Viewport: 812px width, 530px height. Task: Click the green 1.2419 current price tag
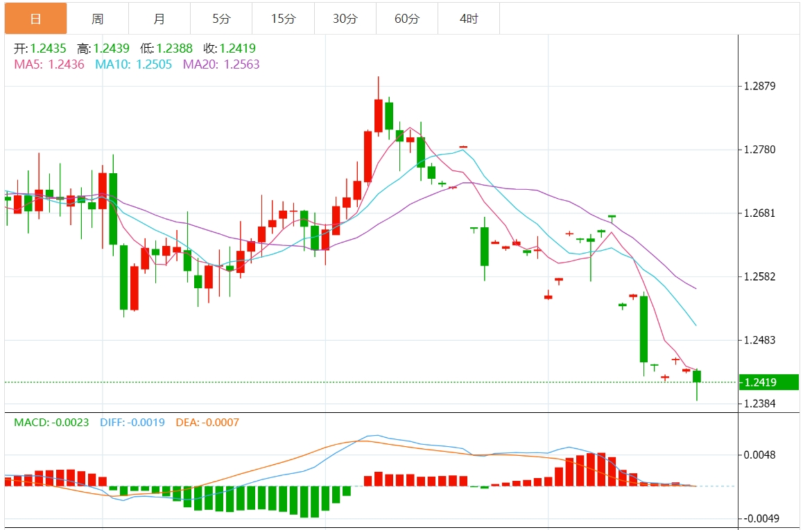coord(768,382)
